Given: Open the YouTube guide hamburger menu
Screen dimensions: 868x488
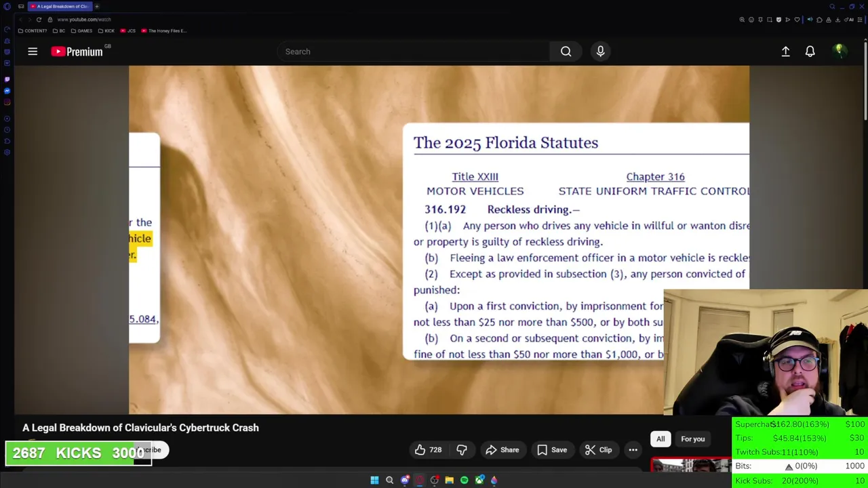Looking at the screenshot, I should coord(33,52).
